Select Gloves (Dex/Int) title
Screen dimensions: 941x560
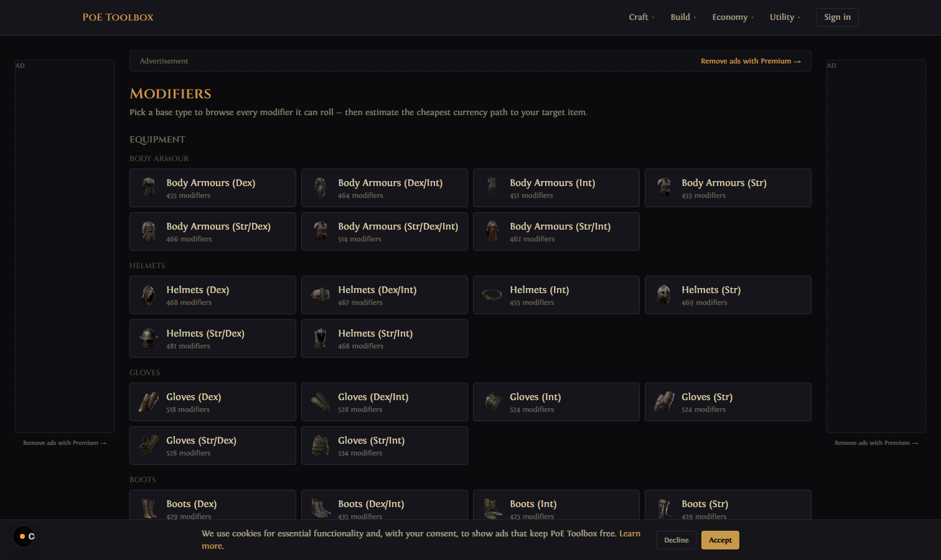pos(373,397)
